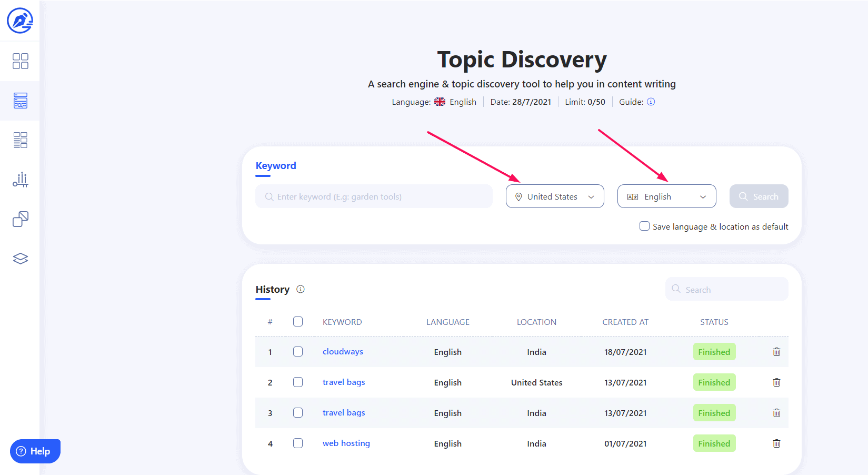868x475 pixels.
Task: Open the bar chart analytics sidebar icon
Action: (x=20, y=180)
